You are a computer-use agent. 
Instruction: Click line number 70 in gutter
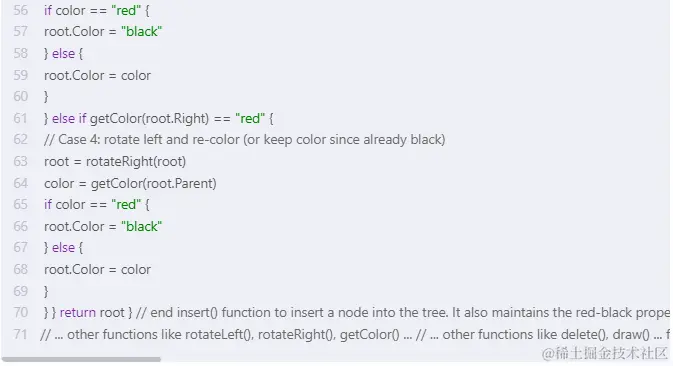pyautogui.click(x=21, y=312)
